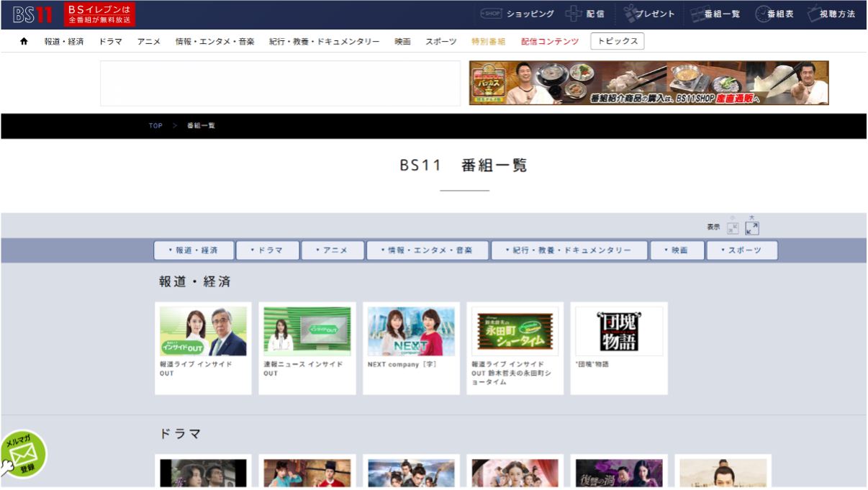Image resolution: width=868 pixels, height=490 pixels.
Task: Click the BS11 SHOP banner advertisement
Action: pos(648,83)
